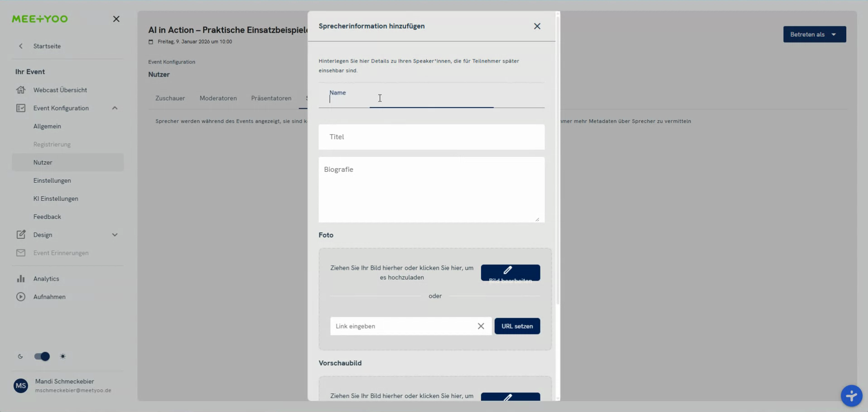Viewport: 868px width, 412px height.
Task: Select the sun icon for light theme
Action: pos(63,357)
